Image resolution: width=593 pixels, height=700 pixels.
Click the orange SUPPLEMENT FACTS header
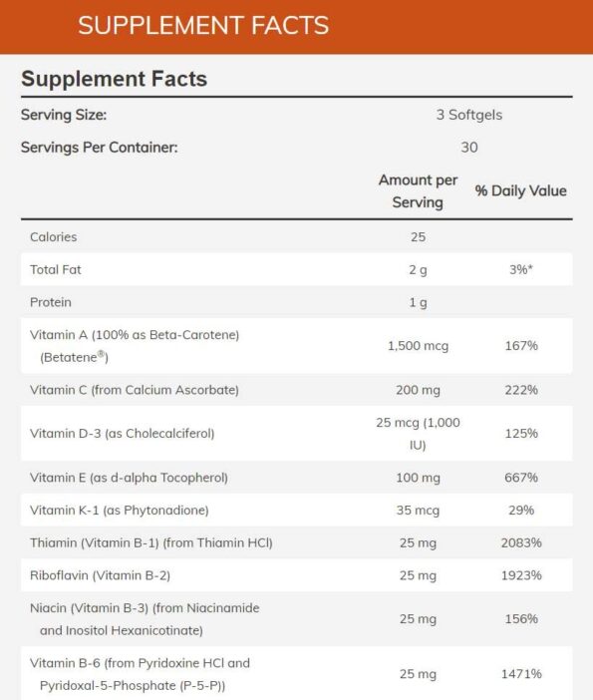point(296,26)
